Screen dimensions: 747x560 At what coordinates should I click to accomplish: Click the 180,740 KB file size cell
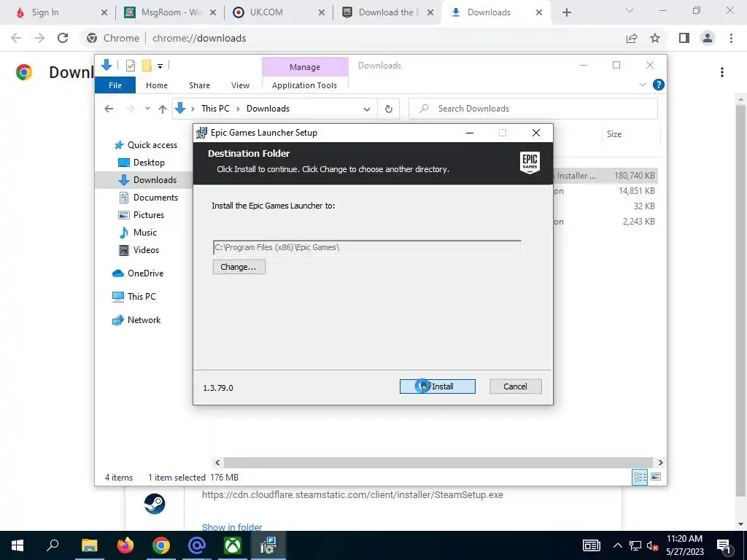(634, 176)
